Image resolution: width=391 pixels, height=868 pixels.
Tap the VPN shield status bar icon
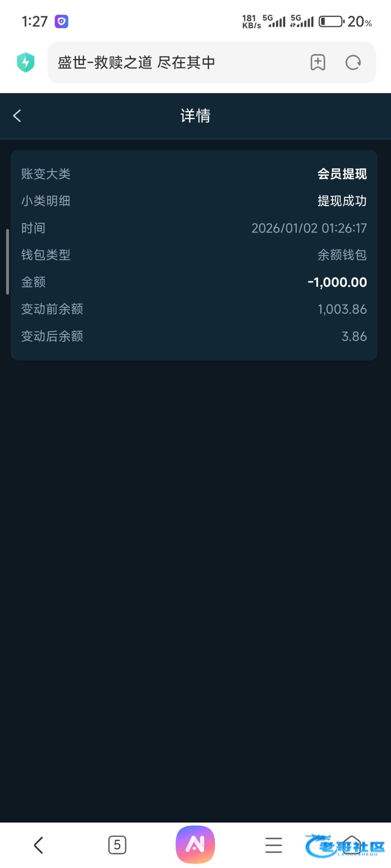[62, 21]
